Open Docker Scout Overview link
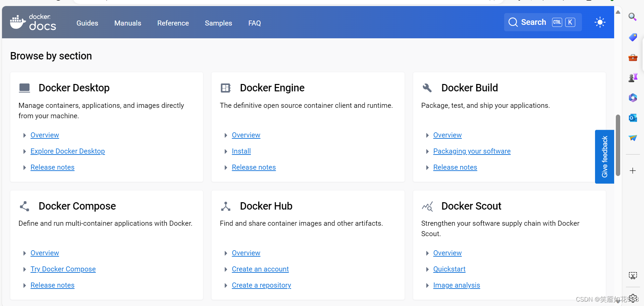 (x=447, y=253)
